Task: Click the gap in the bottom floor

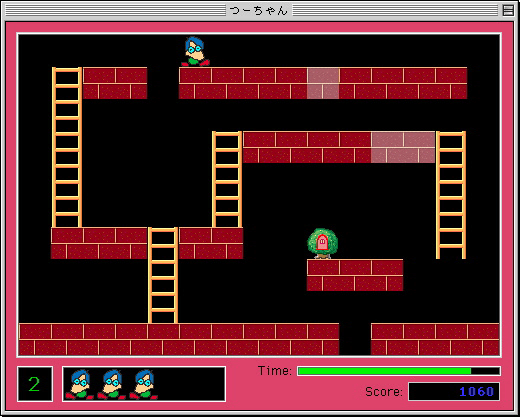Action: coord(355,339)
